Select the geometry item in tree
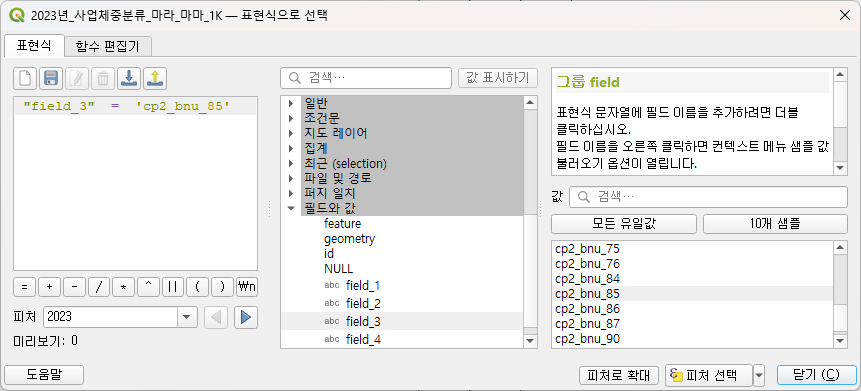Viewport: 861px width, 391px height. pos(349,239)
